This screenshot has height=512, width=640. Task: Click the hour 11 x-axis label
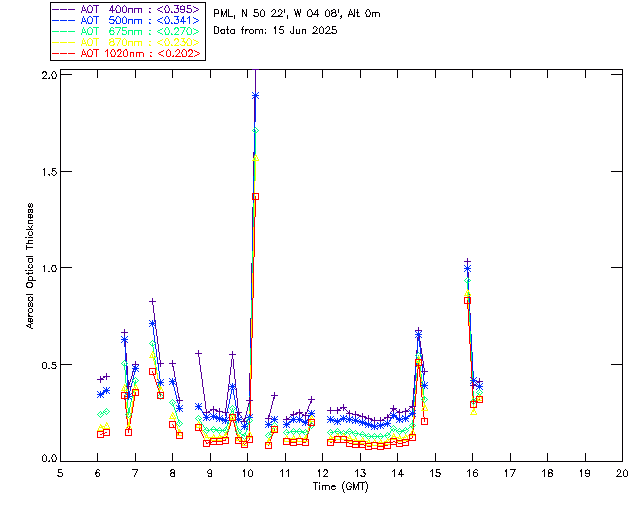click(285, 473)
